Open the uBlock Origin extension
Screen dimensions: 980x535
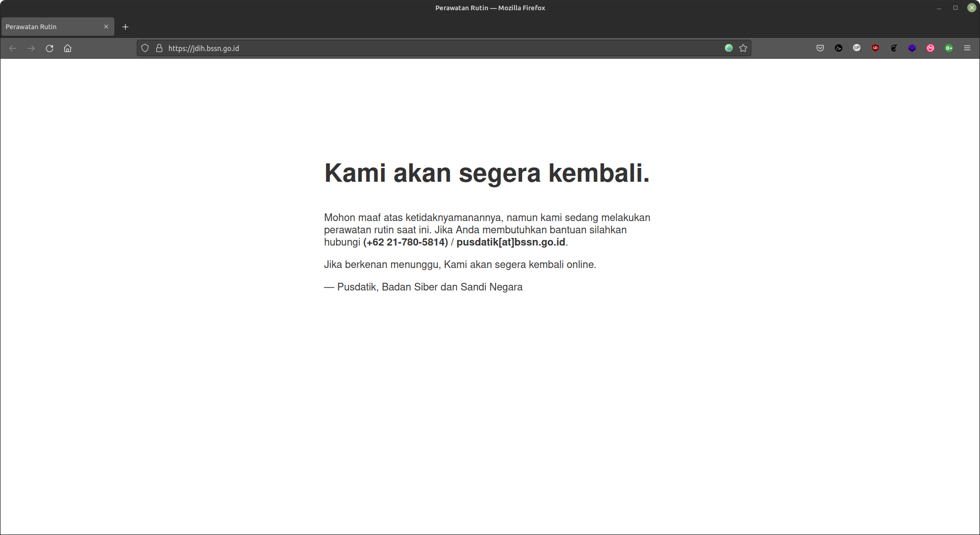point(875,48)
